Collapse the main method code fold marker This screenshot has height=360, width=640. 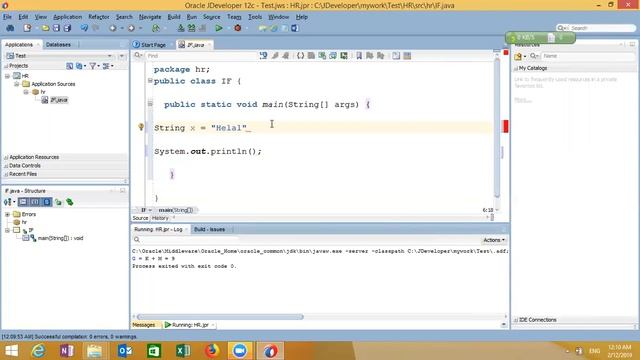coord(150,104)
